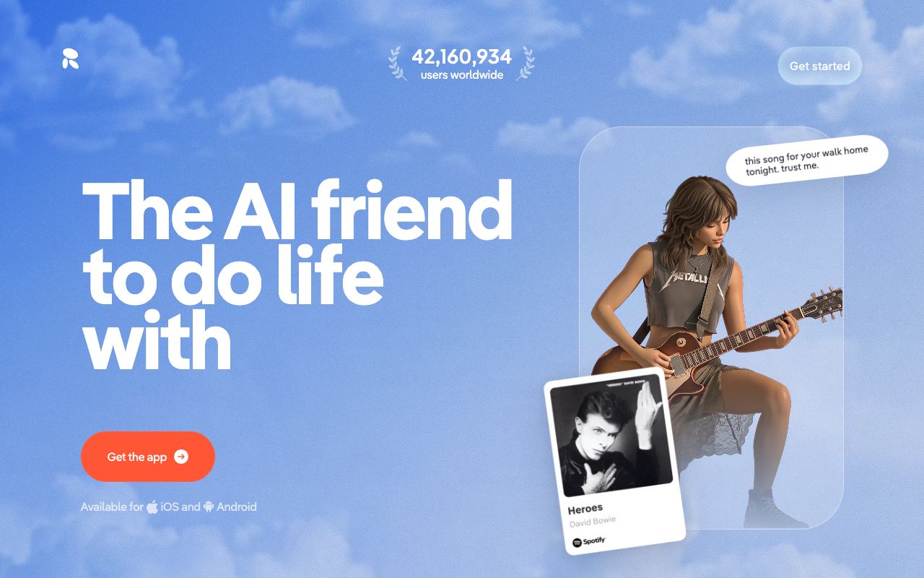Click the Android robot icon
This screenshot has width=924, height=578.
pos(209,506)
